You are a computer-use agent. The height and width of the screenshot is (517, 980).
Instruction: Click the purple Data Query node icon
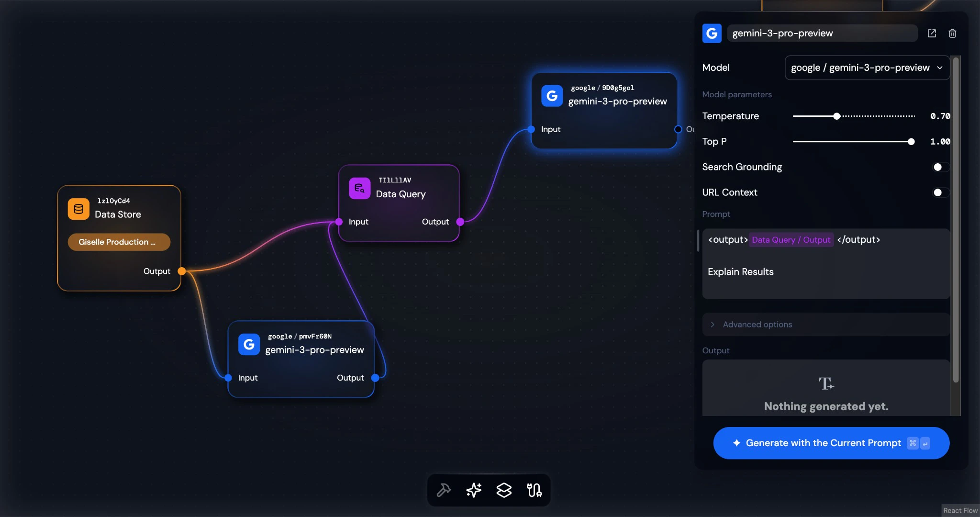pos(359,189)
